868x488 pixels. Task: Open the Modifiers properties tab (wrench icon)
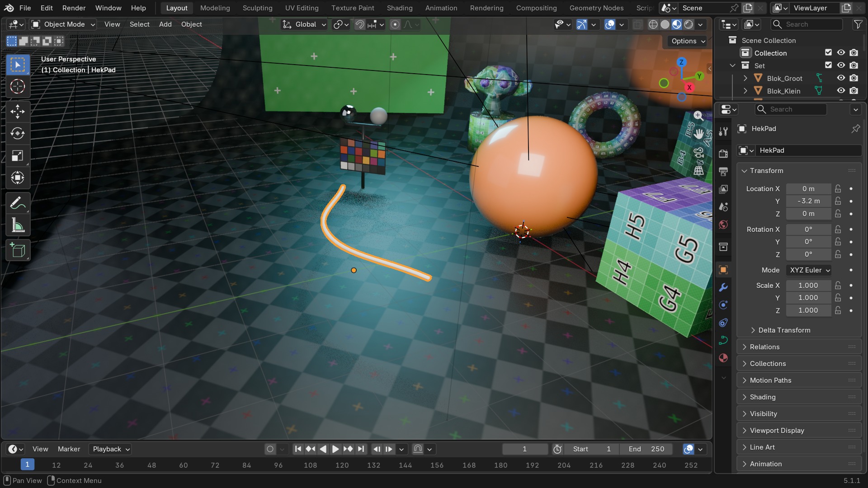[723, 287]
